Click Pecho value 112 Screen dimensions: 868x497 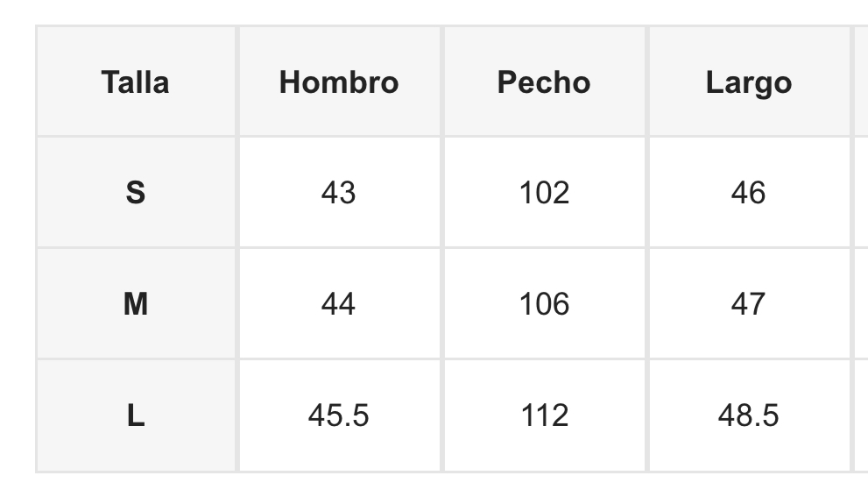(x=544, y=415)
